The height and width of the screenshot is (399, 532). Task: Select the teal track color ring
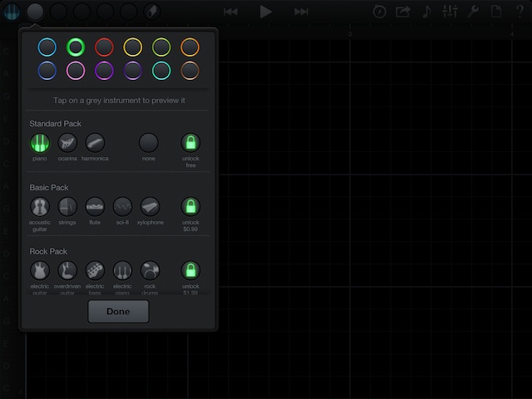tap(161, 71)
